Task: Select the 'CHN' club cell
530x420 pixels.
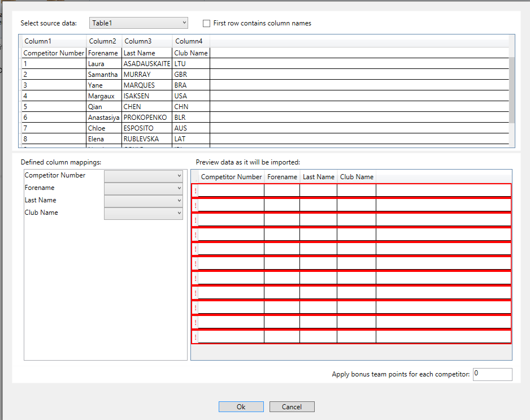Action: pyautogui.click(x=192, y=107)
